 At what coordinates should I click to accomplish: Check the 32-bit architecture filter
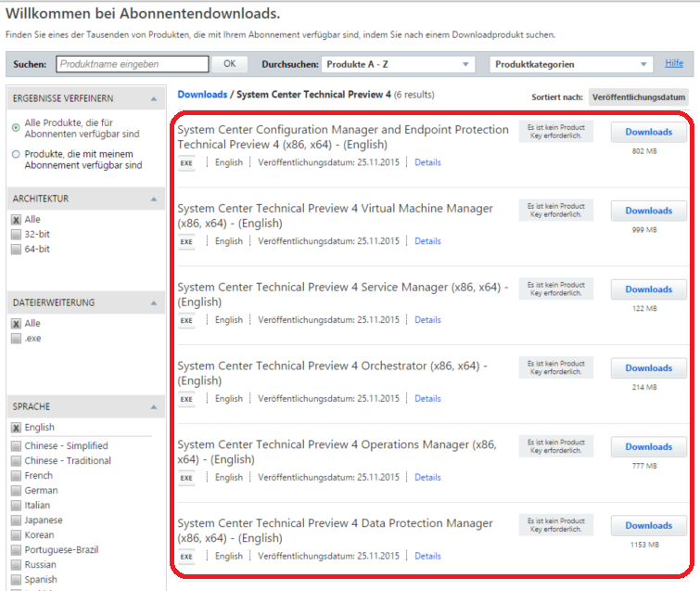click(x=16, y=235)
